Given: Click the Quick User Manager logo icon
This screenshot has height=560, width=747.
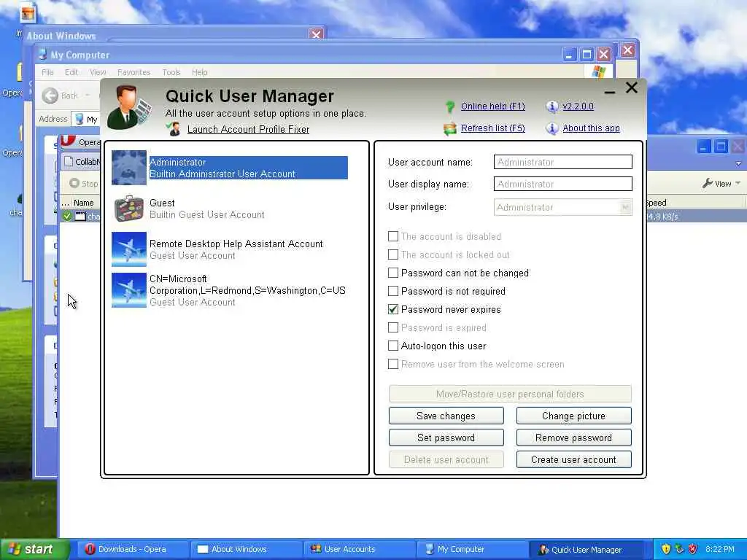Looking at the screenshot, I should coord(129,108).
